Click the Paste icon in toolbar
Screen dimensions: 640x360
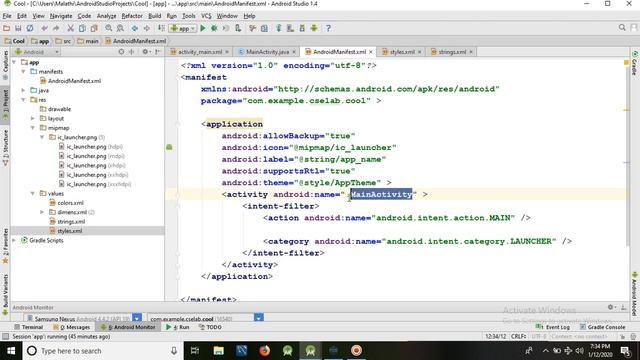pyautogui.click(x=94, y=28)
